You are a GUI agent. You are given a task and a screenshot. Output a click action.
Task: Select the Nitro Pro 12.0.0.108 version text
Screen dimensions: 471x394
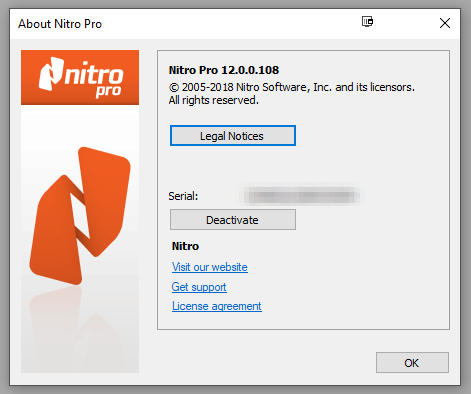tap(224, 70)
